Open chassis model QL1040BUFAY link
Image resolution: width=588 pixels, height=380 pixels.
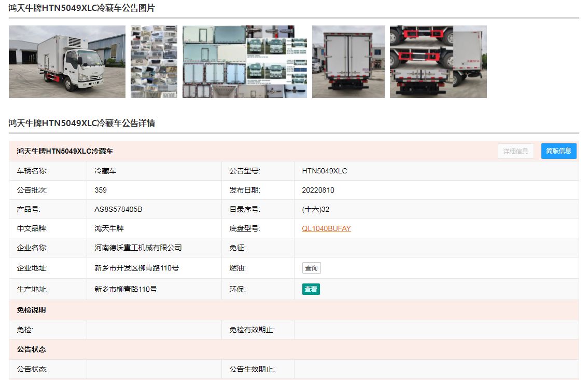click(x=326, y=228)
